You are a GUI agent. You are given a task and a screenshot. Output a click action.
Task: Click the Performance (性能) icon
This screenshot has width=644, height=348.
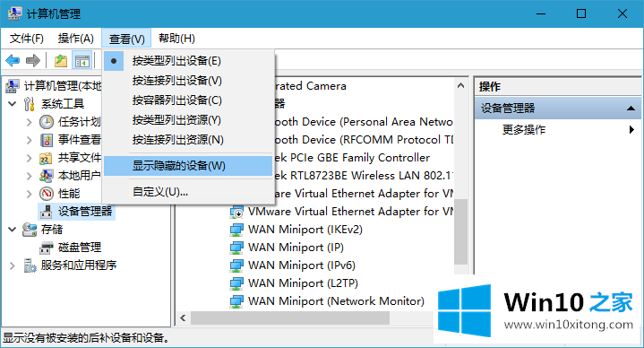point(47,194)
